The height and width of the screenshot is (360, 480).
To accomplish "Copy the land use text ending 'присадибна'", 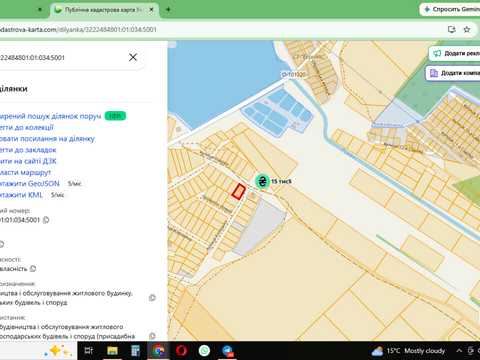I will (x=152, y=336).
